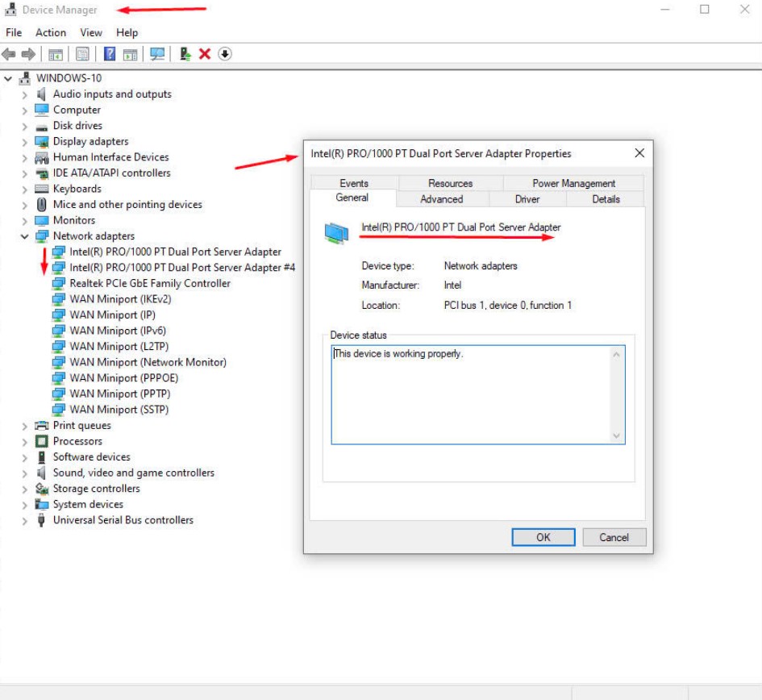Screen dimensions: 762x700
Task: Click the Properties sheet toolbar icon
Action: [82, 54]
